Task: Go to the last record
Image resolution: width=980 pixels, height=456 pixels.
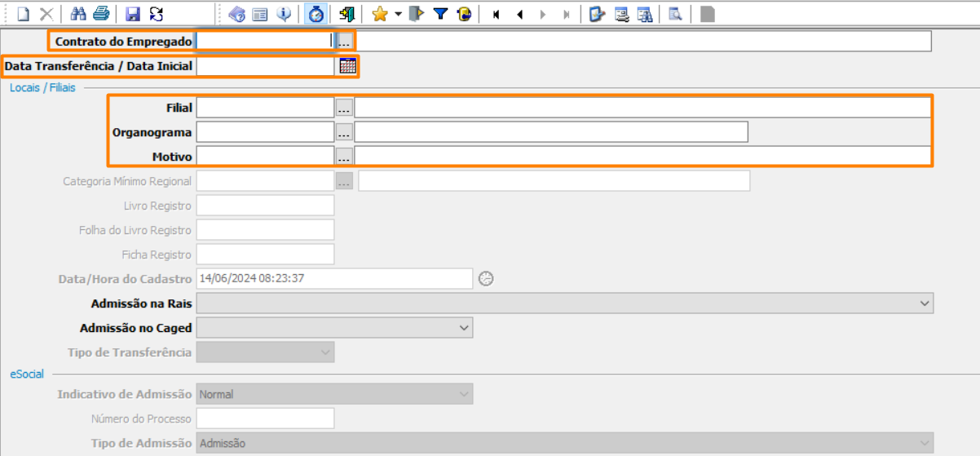Action: (x=566, y=14)
